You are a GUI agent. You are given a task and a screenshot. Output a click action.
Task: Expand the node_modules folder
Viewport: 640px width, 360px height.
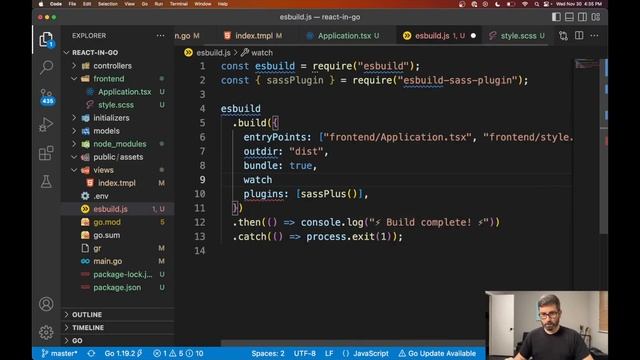click(x=120, y=144)
